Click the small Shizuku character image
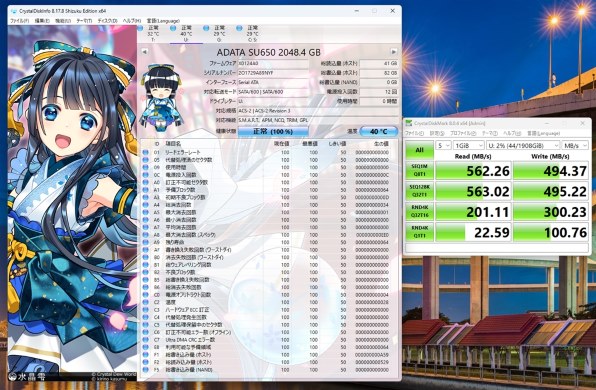 pyautogui.click(x=162, y=97)
